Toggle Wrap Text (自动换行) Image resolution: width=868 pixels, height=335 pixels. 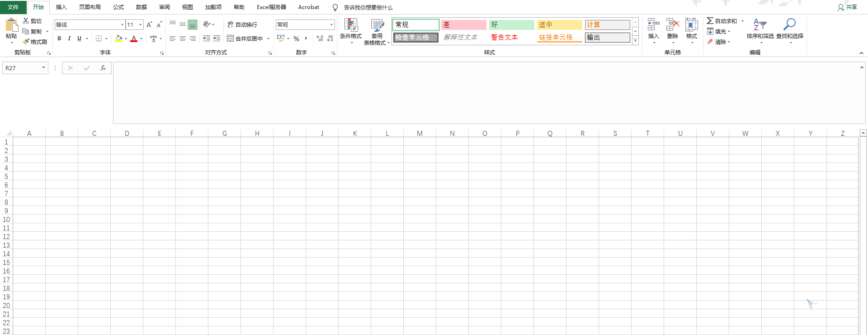point(242,24)
